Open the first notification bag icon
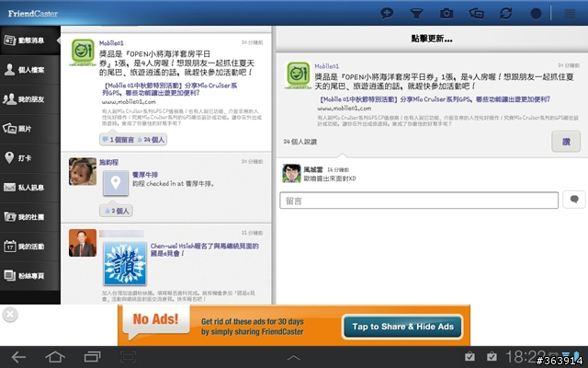The image size is (588, 368). (469, 356)
